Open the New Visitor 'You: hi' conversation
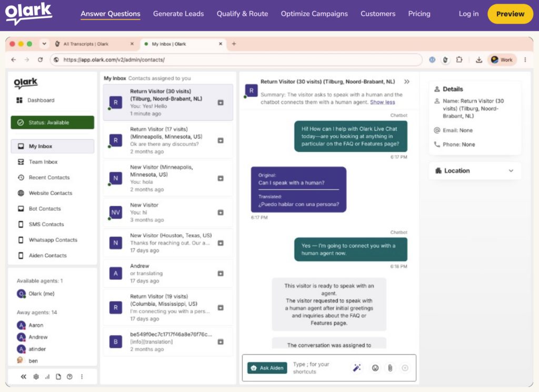Viewport: 539px width, 392px height. point(168,213)
